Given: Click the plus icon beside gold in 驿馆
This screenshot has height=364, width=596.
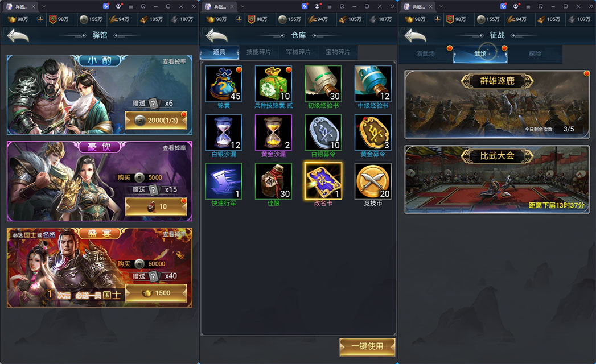Looking at the screenshot, I should coord(40,19).
